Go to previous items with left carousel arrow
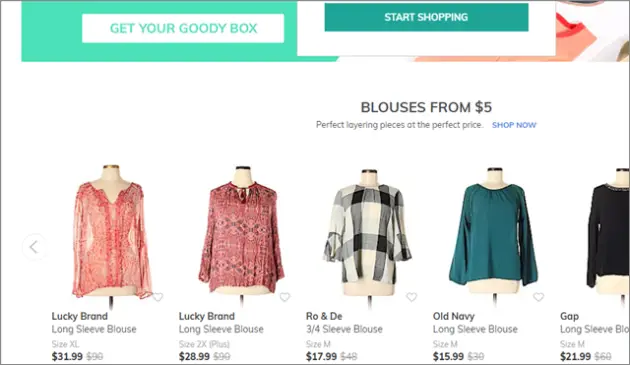Screen dimensions: 630x365 [x=34, y=247]
